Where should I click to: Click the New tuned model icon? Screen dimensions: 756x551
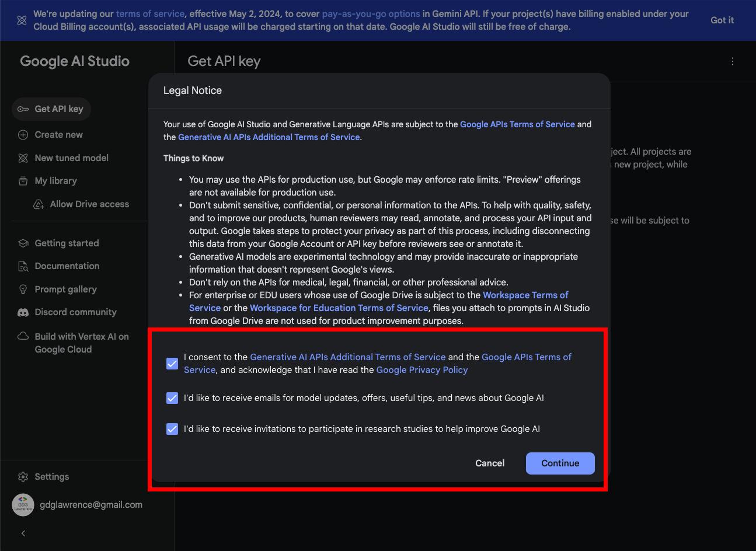tap(23, 158)
